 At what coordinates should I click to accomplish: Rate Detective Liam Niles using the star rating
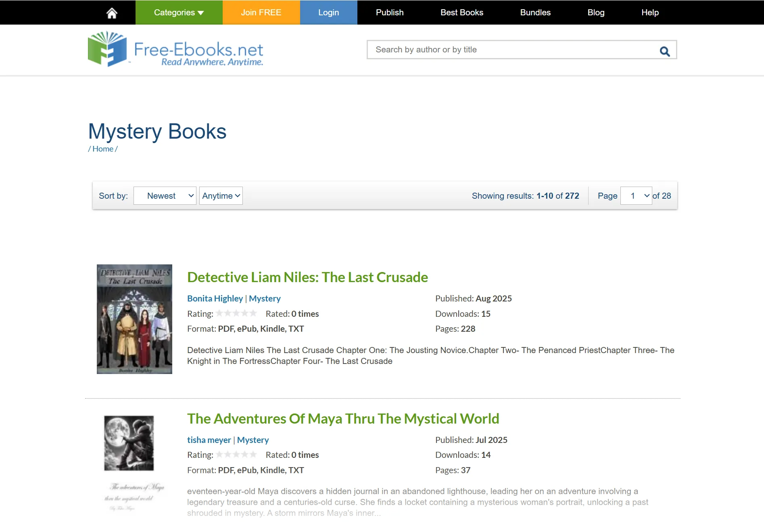click(x=236, y=313)
